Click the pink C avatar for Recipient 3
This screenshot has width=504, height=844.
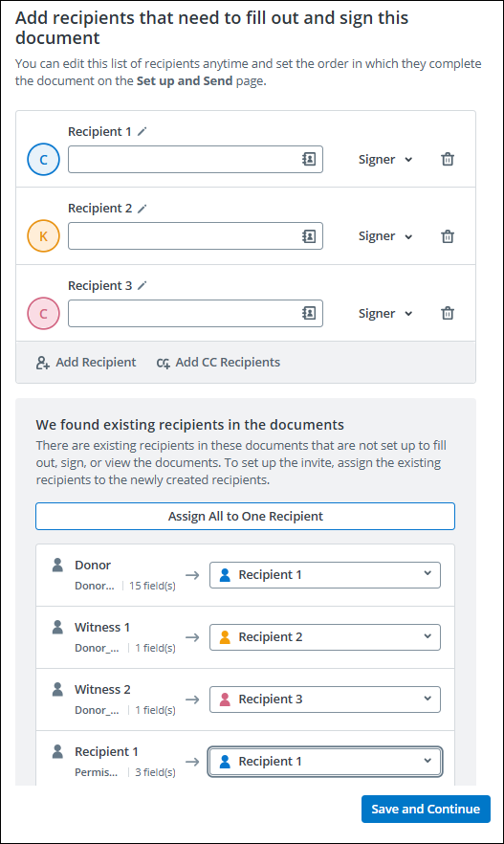pyautogui.click(x=44, y=313)
